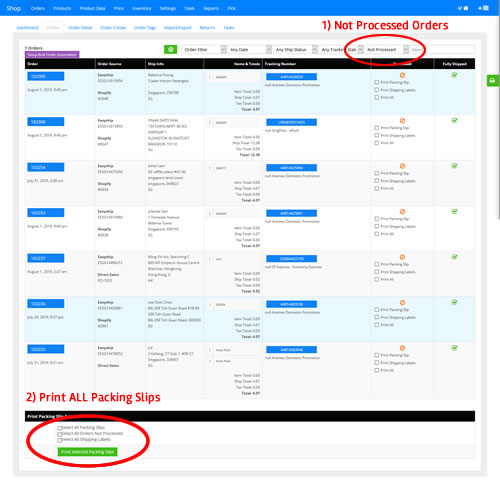Check the Select All Packing Slips box
The image size is (500, 498).
60,428
